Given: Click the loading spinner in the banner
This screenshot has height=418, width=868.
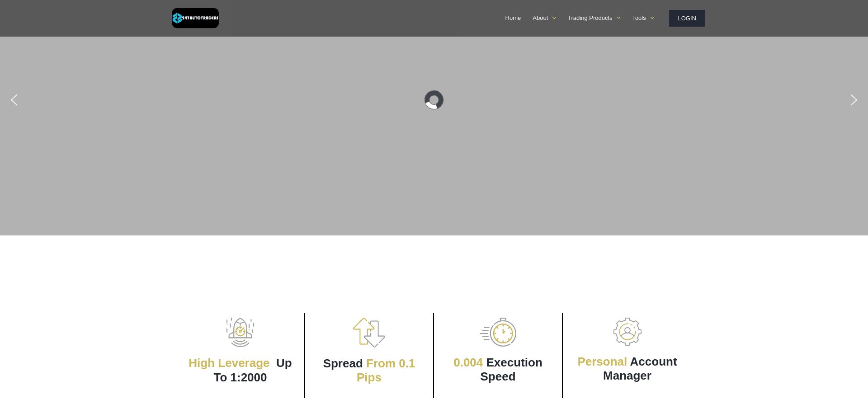Looking at the screenshot, I should [x=434, y=100].
